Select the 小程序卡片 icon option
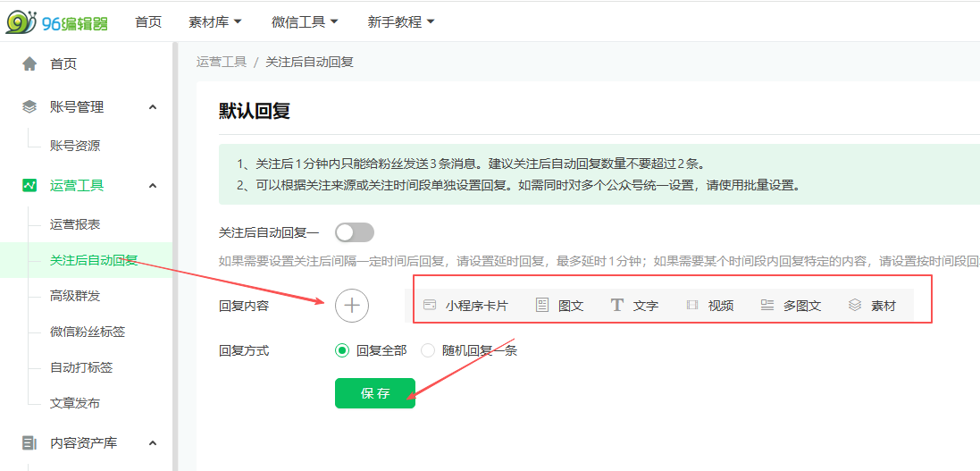The image size is (980, 471). [x=430, y=306]
